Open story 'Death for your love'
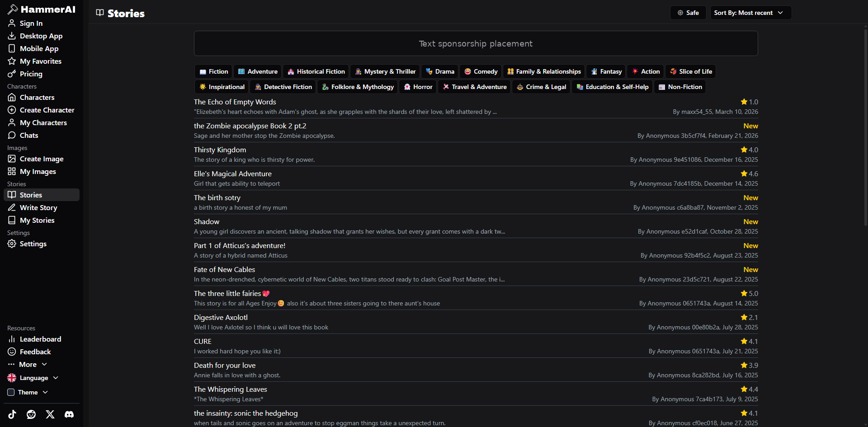The image size is (868, 427). coord(476,370)
